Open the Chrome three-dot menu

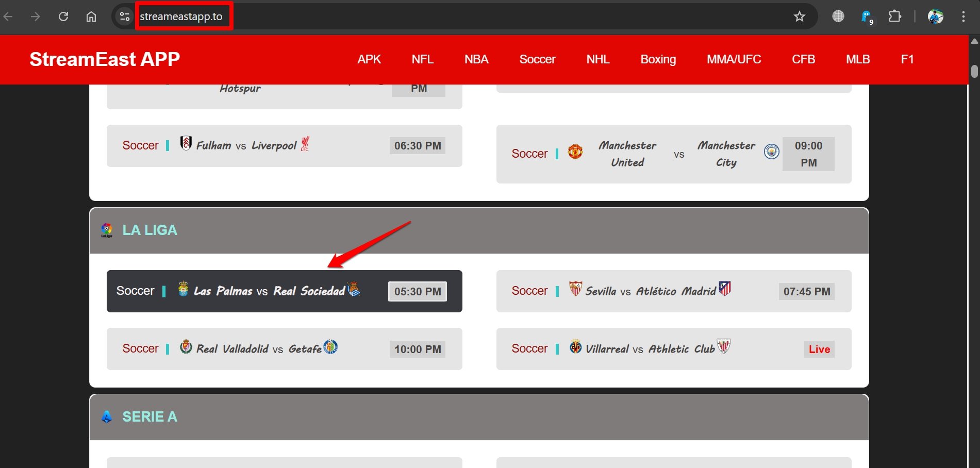[x=963, y=16]
